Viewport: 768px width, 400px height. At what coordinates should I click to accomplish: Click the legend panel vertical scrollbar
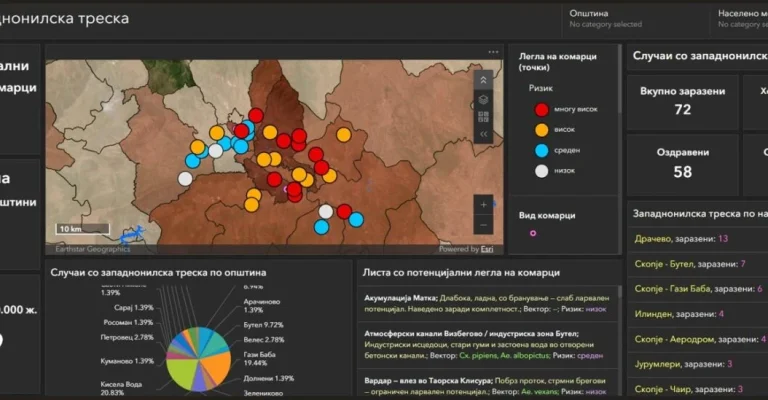click(x=620, y=81)
